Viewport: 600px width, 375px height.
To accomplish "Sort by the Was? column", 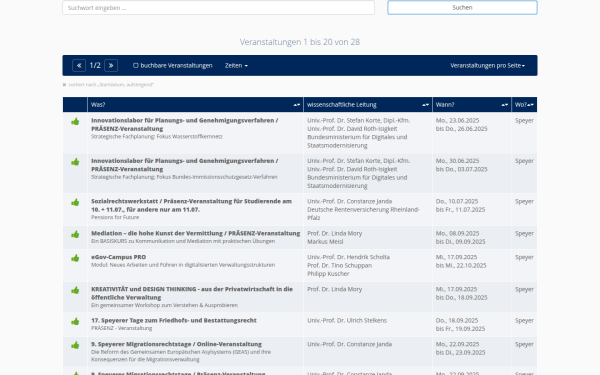I will point(297,105).
